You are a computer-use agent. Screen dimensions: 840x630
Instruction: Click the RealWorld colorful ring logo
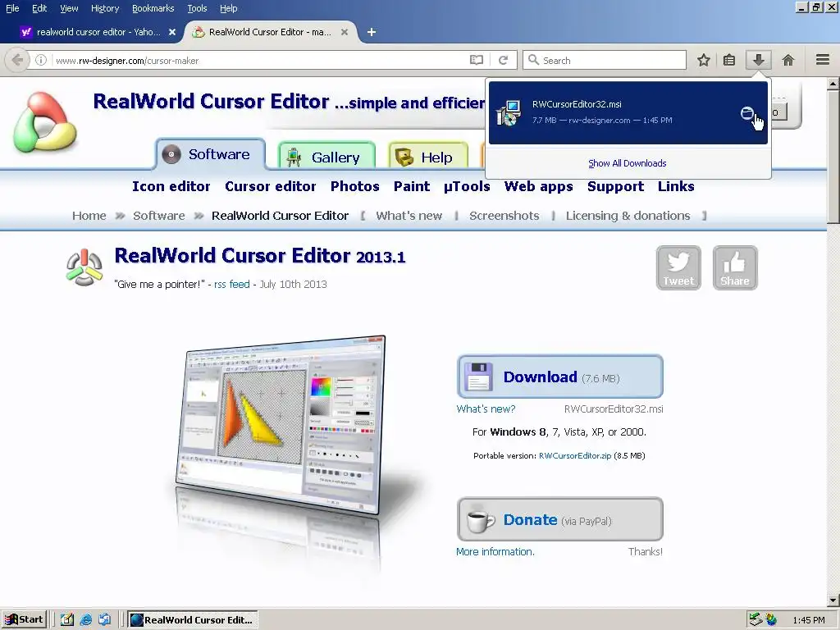click(45, 123)
